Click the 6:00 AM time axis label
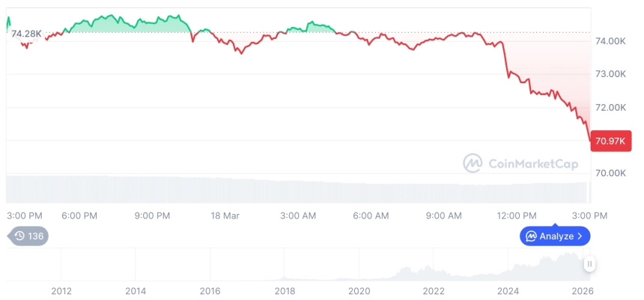Screen dimensions: 644x300 [x=371, y=215]
